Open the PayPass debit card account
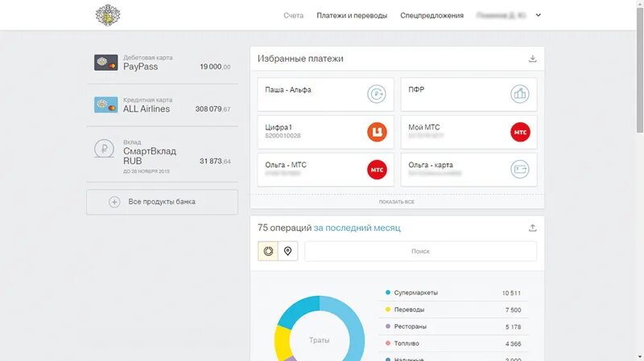The image size is (644, 361). (163, 63)
